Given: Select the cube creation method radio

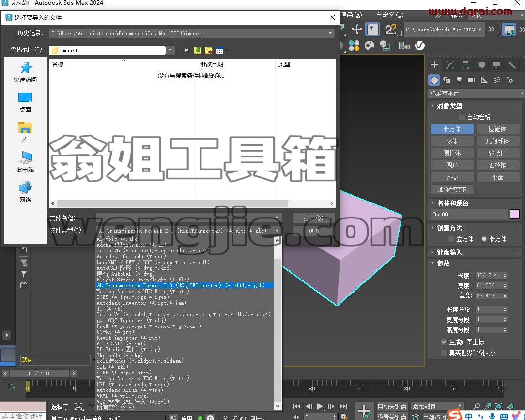Looking at the screenshot, I should 451,239.
